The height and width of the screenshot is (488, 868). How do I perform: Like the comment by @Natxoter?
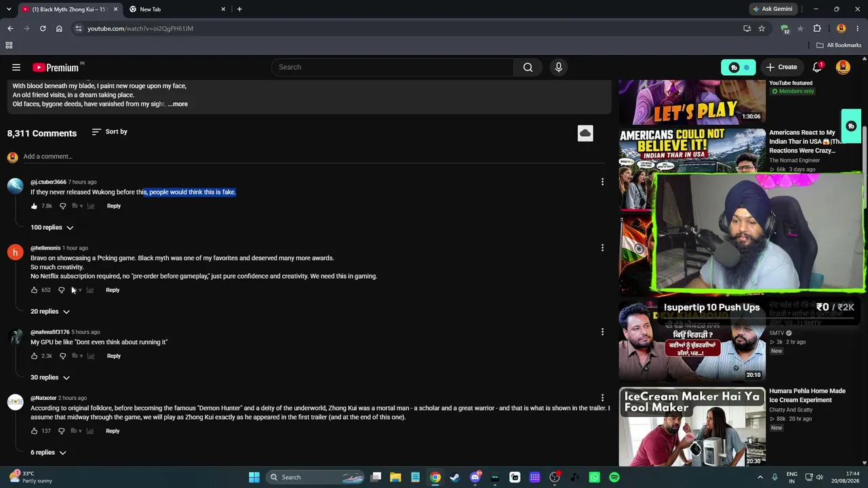pos(34,431)
